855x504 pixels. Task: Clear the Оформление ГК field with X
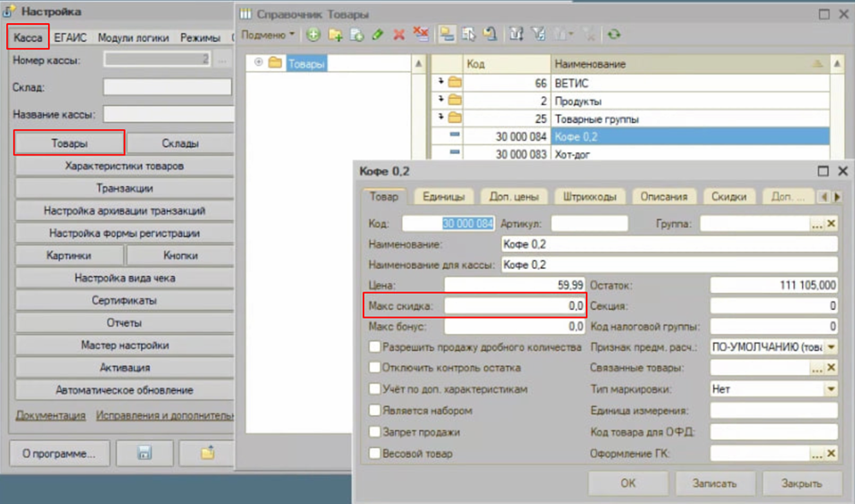click(x=831, y=454)
